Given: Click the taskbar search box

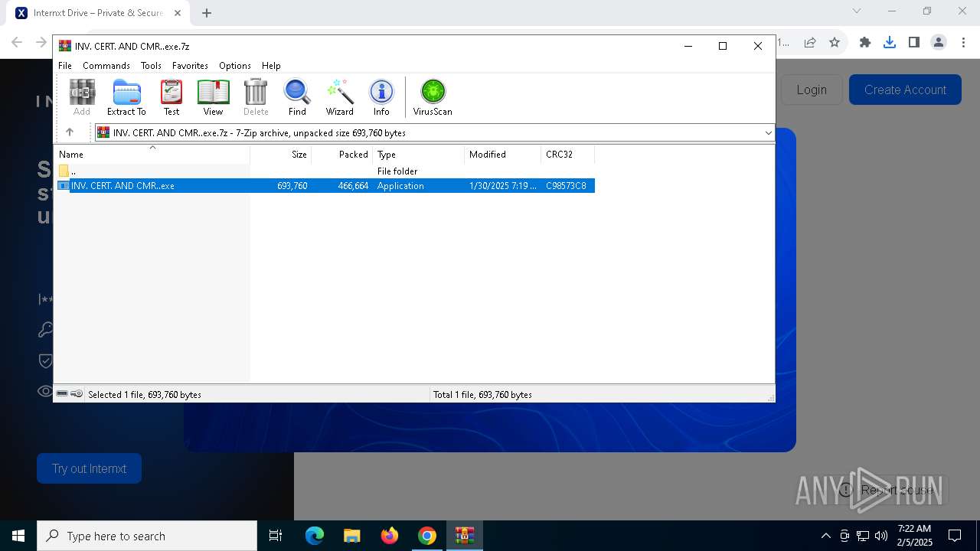Looking at the screenshot, I should [147, 536].
